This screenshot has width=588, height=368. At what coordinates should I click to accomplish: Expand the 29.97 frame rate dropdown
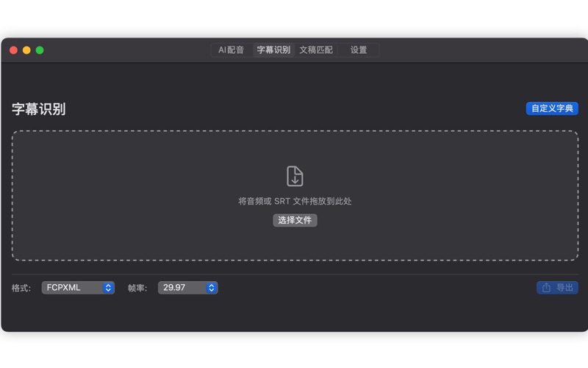click(x=182, y=288)
